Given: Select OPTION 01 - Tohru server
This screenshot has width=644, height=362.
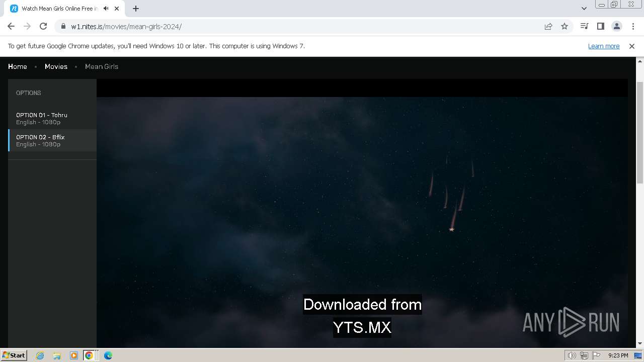Looking at the screenshot, I should [x=52, y=118].
